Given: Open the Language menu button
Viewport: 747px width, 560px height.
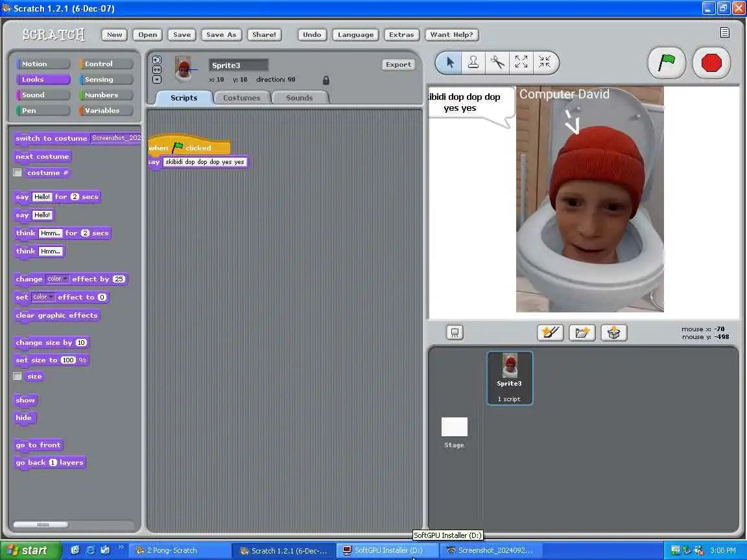Looking at the screenshot, I should click(356, 35).
